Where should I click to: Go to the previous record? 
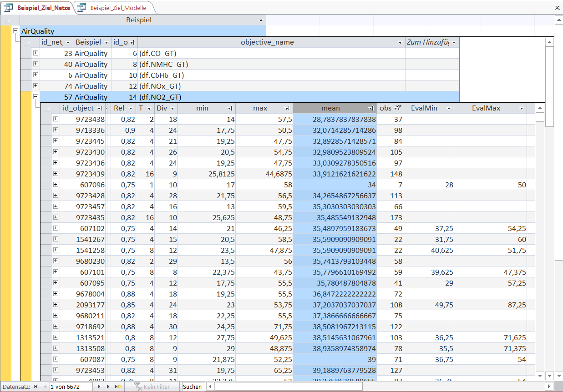45,387
